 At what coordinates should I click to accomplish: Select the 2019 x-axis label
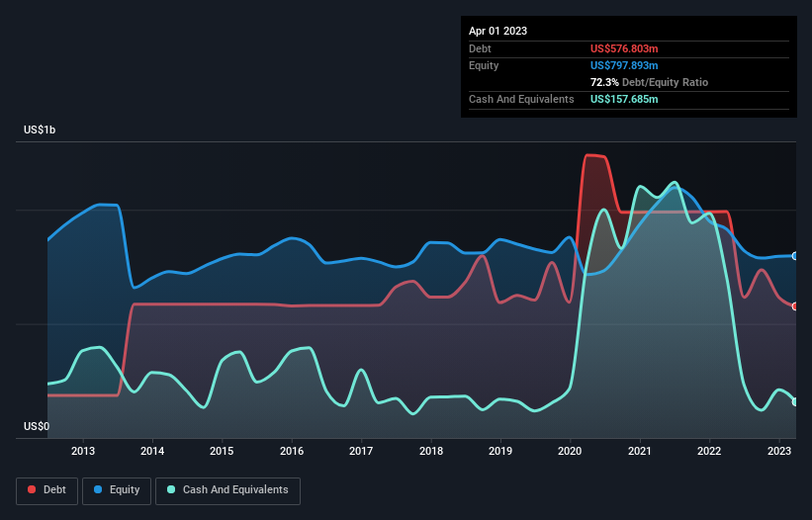500,451
